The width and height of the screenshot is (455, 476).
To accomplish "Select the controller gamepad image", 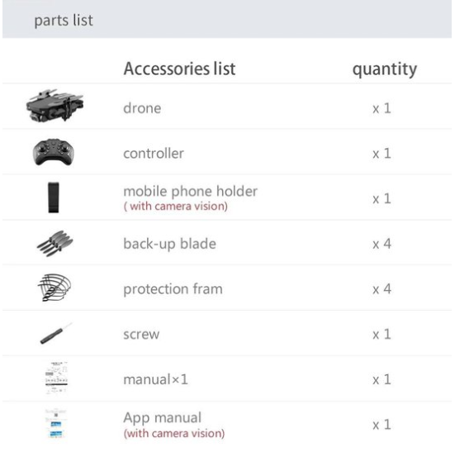I will tap(54, 152).
